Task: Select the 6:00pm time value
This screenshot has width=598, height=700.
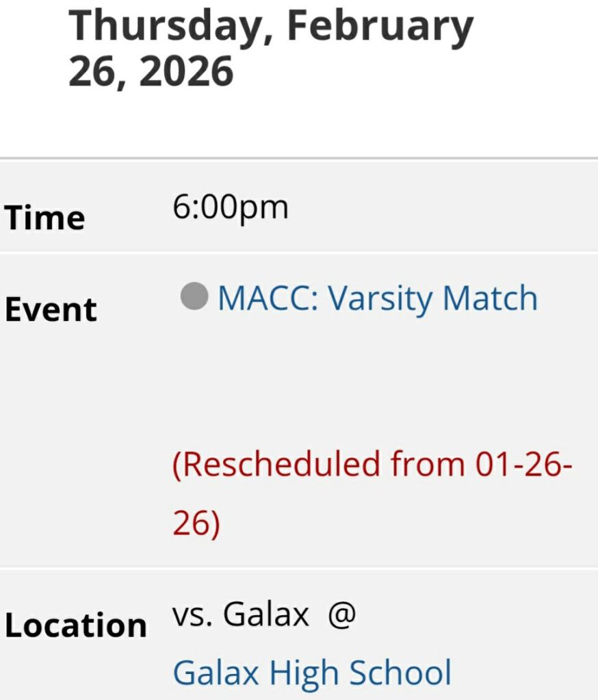Action: [x=231, y=207]
